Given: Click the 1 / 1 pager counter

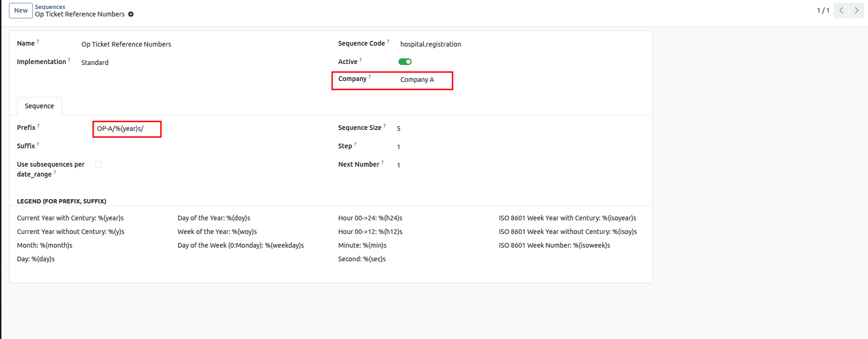Looking at the screenshot, I should point(823,10).
